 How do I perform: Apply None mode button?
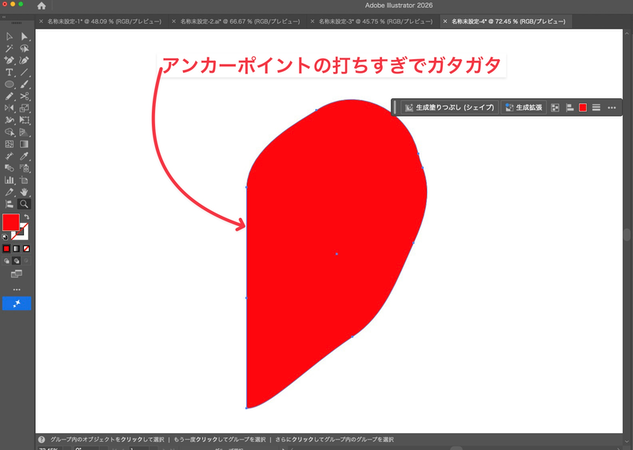pyautogui.click(x=27, y=249)
